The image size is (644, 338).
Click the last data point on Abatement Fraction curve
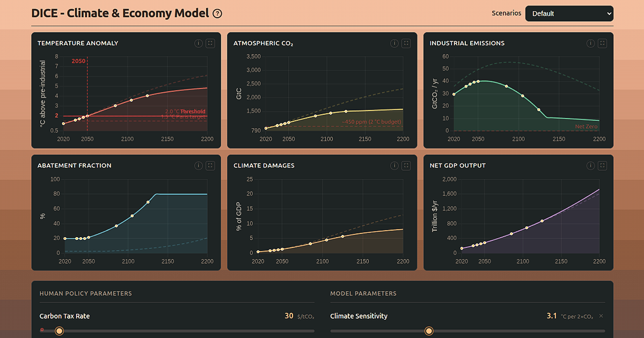coord(148,202)
